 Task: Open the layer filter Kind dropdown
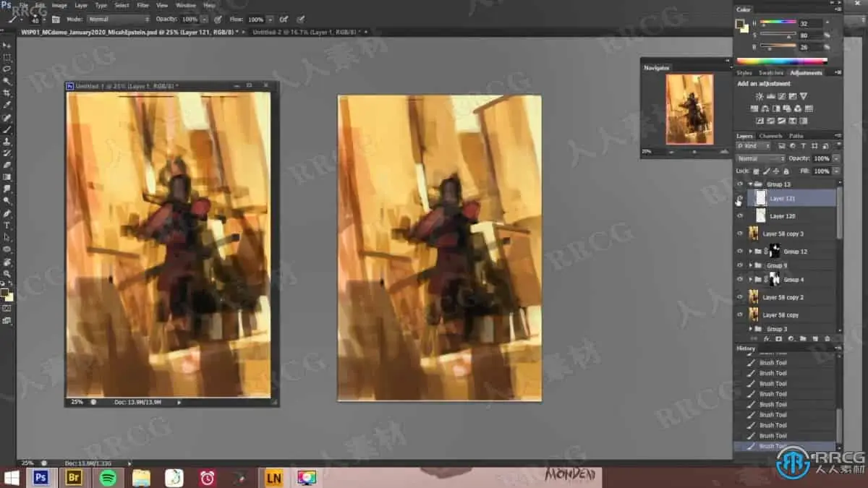click(753, 146)
